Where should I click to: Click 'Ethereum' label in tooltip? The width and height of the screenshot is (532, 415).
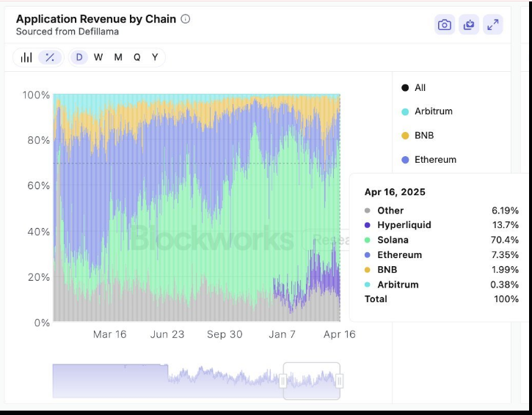400,255
